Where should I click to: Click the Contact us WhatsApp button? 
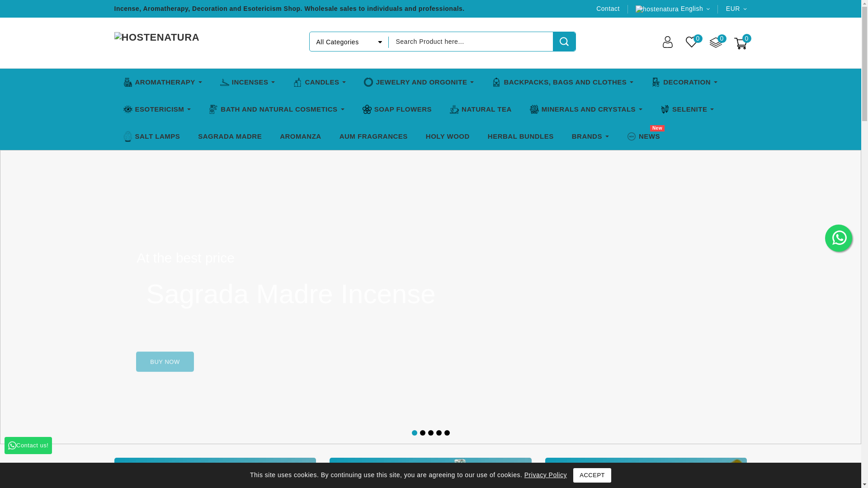pyautogui.click(x=28, y=446)
